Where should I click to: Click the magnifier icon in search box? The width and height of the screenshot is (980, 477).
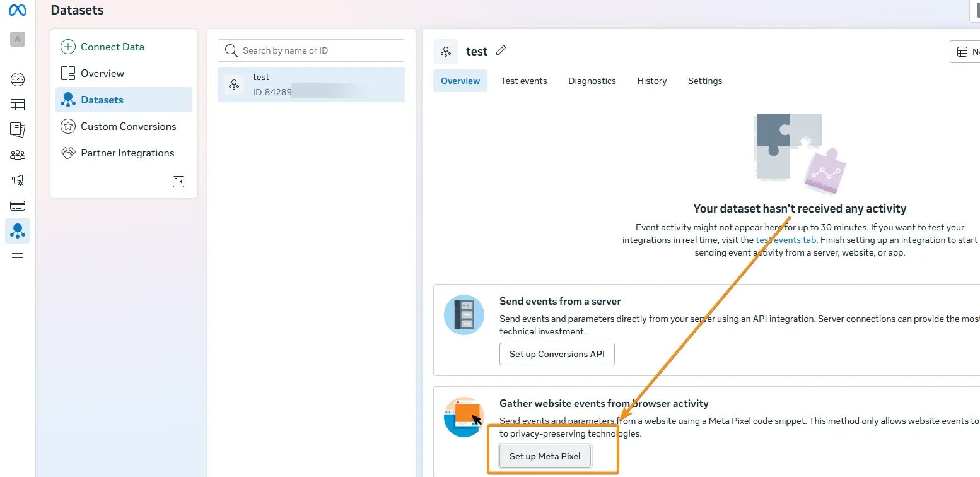pos(231,50)
